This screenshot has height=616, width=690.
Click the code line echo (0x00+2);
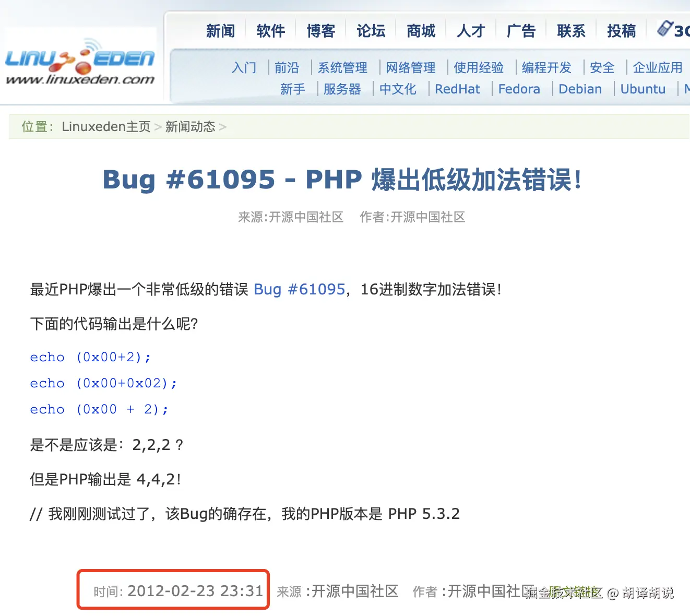[90, 357]
